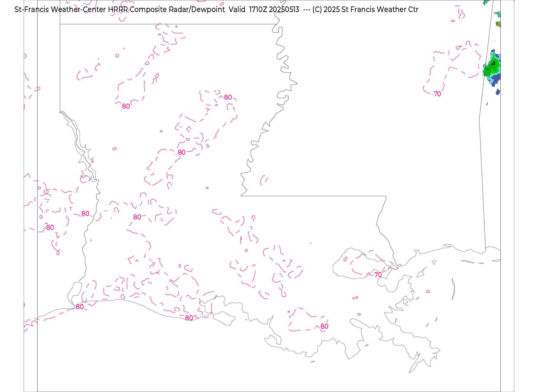Click the 80 contour label by Sabine Lake coastline
Screen dimensions: 538x392
point(80,307)
